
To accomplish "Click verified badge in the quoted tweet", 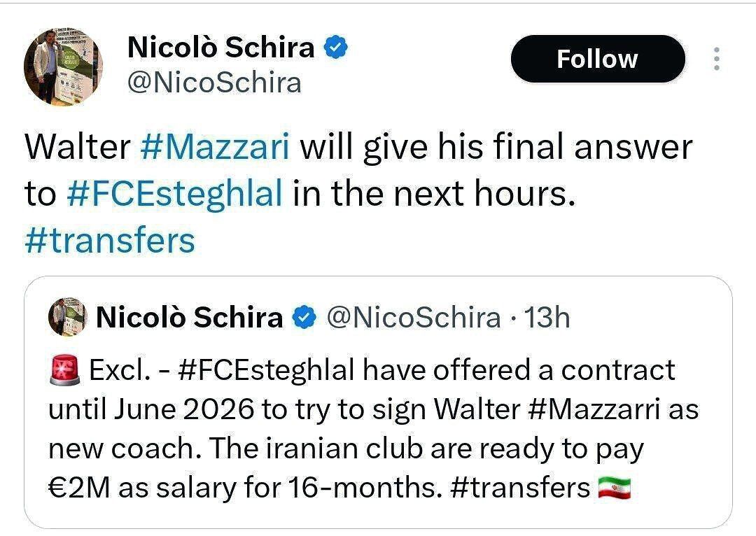I will (x=302, y=318).
